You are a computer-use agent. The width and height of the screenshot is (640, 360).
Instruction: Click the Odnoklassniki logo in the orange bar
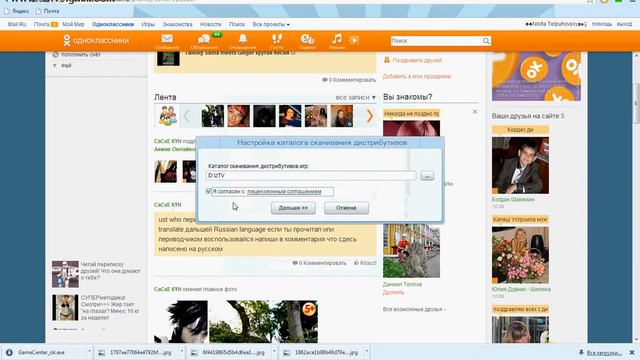[96, 40]
